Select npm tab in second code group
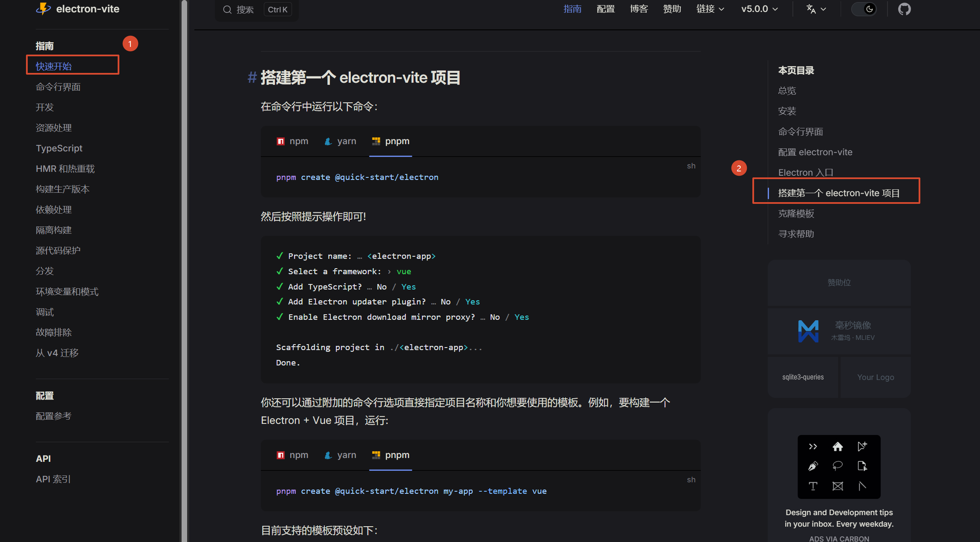Image resolution: width=980 pixels, height=542 pixels. click(x=292, y=455)
